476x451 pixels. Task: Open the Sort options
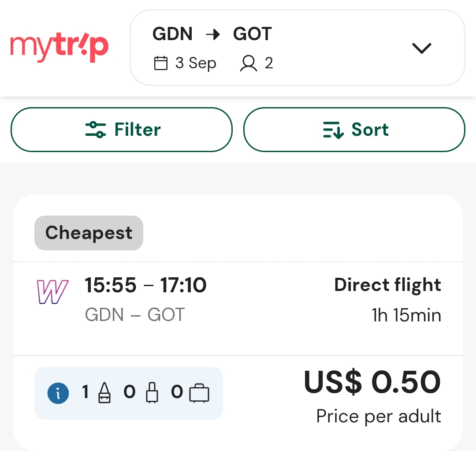pyautogui.click(x=354, y=129)
